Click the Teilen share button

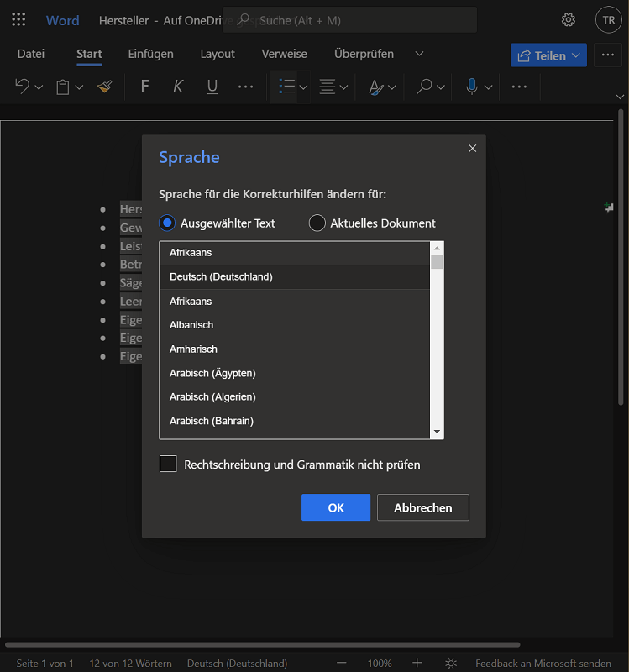coord(548,55)
